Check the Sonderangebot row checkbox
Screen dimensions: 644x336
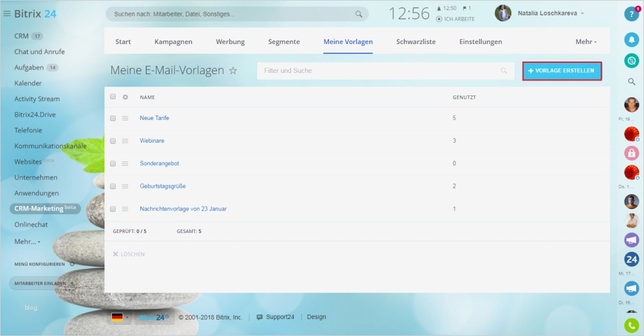(113, 163)
